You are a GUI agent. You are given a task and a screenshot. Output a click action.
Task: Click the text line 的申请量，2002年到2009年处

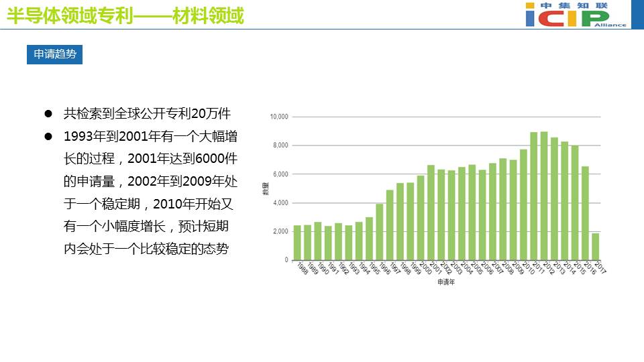click(150, 181)
